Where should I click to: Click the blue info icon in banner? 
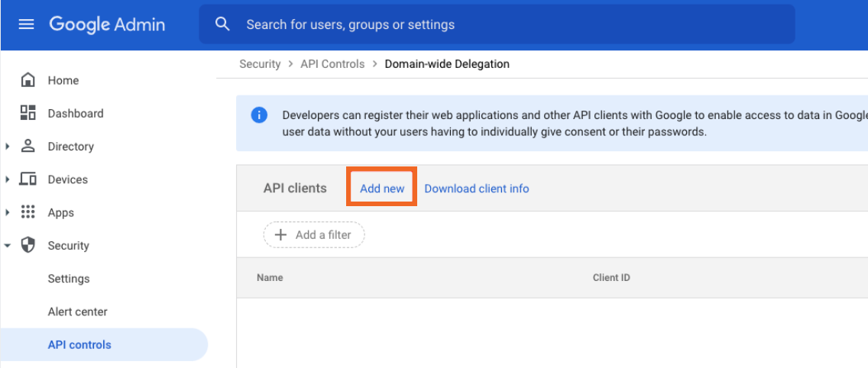point(259,115)
